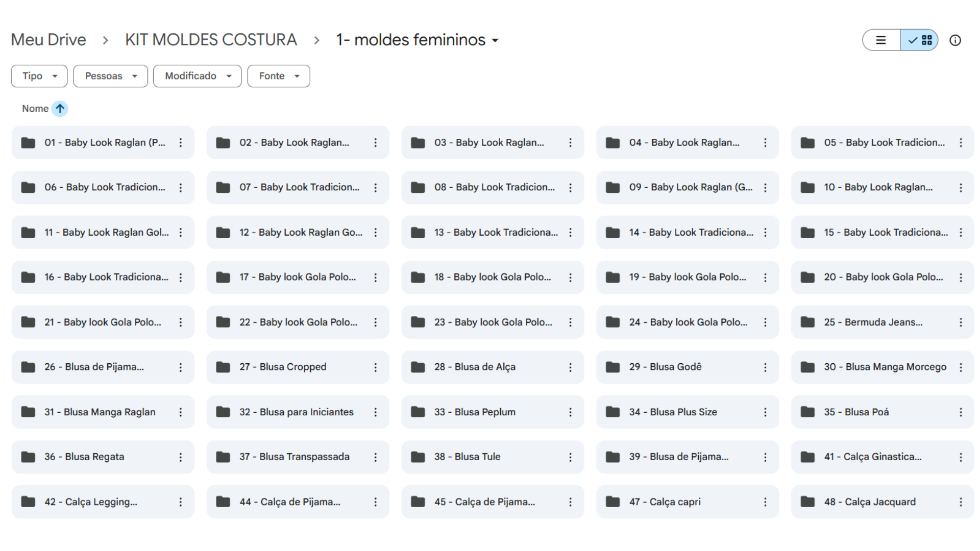This screenshot has height=551, width=980.
Task: Click the Nome column sort header
Action: [x=35, y=109]
